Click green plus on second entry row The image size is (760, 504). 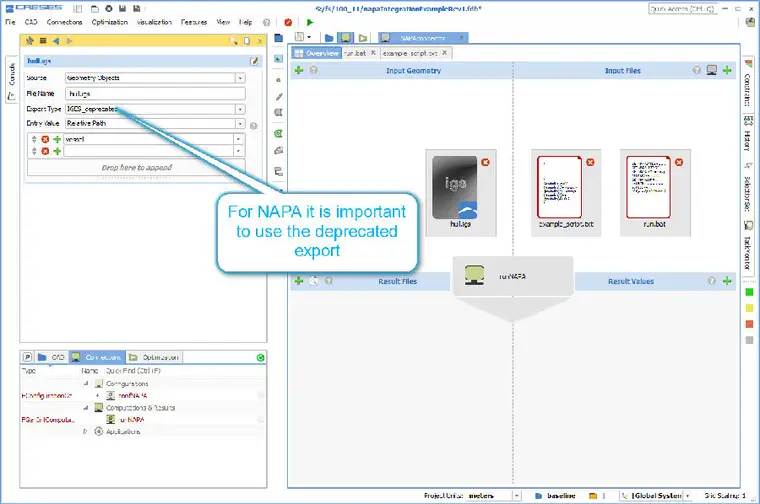pos(57,151)
